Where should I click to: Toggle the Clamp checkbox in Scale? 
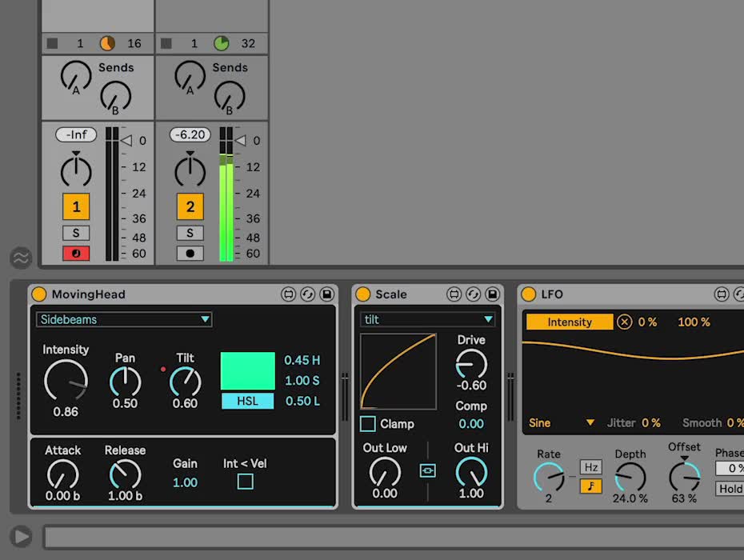click(x=368, y=424)
